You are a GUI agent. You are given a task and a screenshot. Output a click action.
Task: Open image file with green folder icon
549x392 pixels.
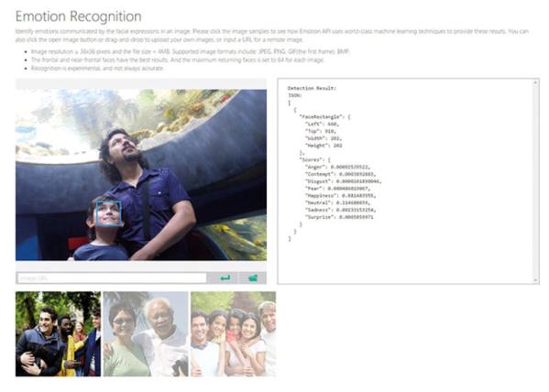[x=253, y=278]
